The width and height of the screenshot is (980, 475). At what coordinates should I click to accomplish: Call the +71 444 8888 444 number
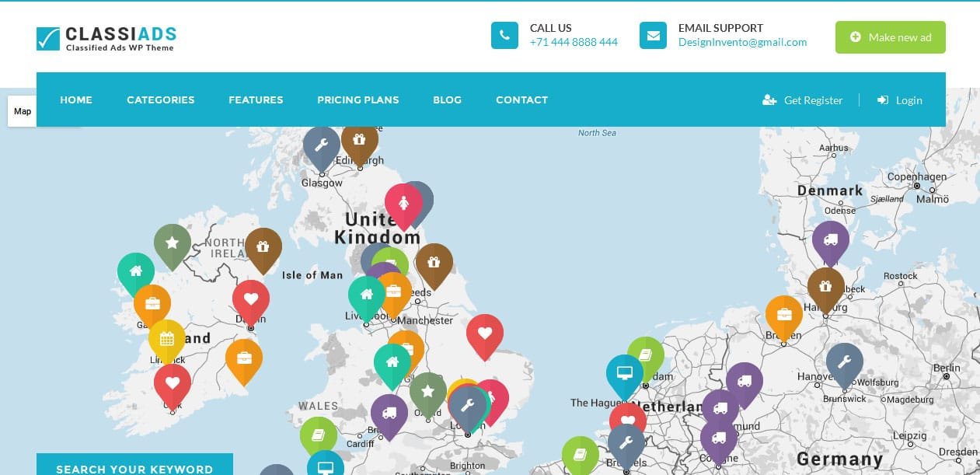pyautogui.click(x=574, y=42)
